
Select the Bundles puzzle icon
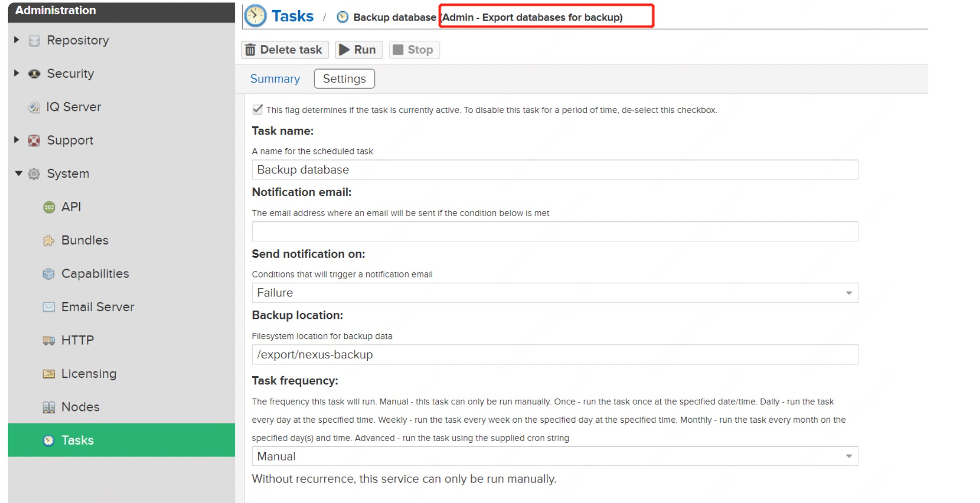tap(49, 240)
